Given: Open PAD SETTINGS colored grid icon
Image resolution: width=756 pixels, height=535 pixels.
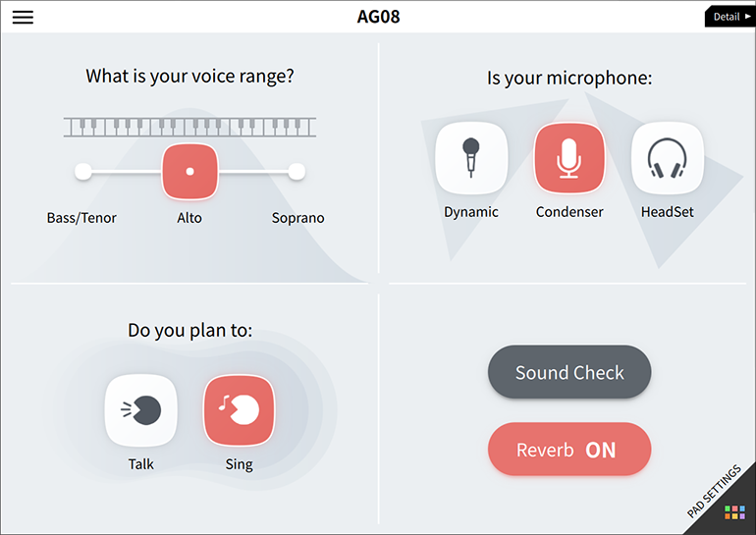Looking at the screenshot, I should [x=734, y=512].
